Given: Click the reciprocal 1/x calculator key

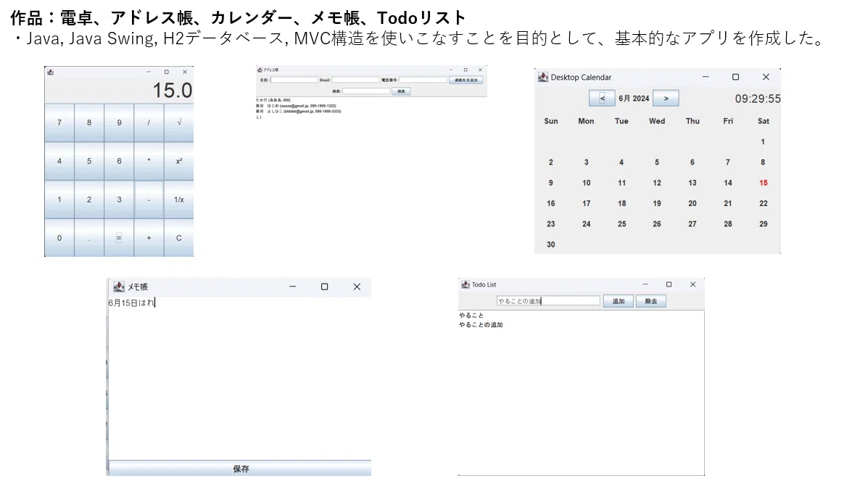Looking at the screenshot, I should pos(179,199).
